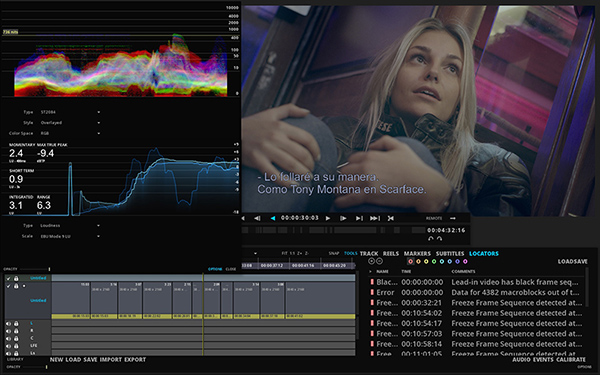Adjust the lower OPACITY slider
600x375 pixels.
click(46, 367)
